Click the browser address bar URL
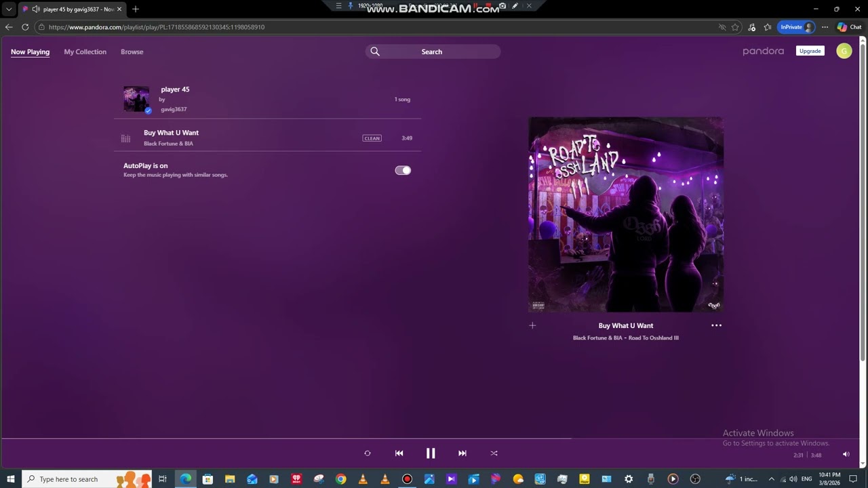Viewport: 868px width, 488px height. [157, 27]
